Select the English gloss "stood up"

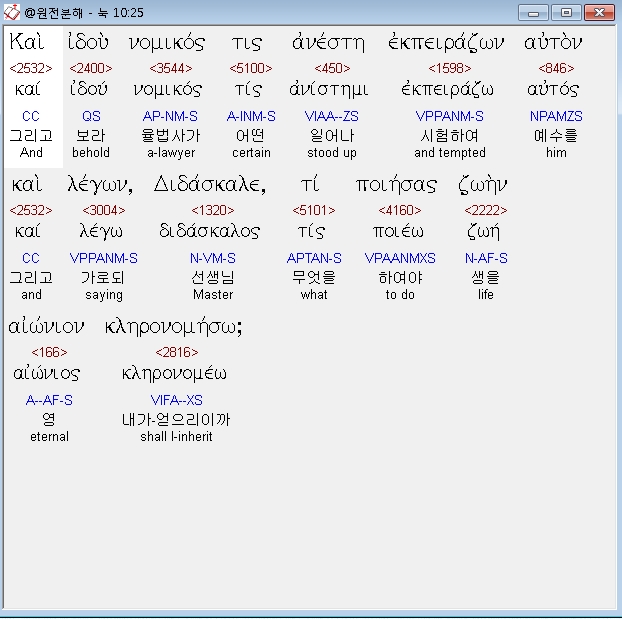tap(332, 153)
